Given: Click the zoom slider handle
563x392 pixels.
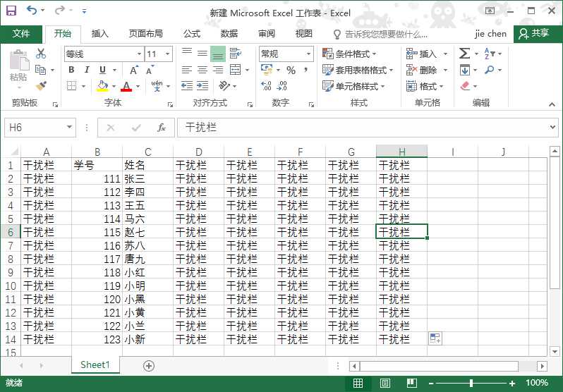Looking at the screenshot, I should click(471, 384).
